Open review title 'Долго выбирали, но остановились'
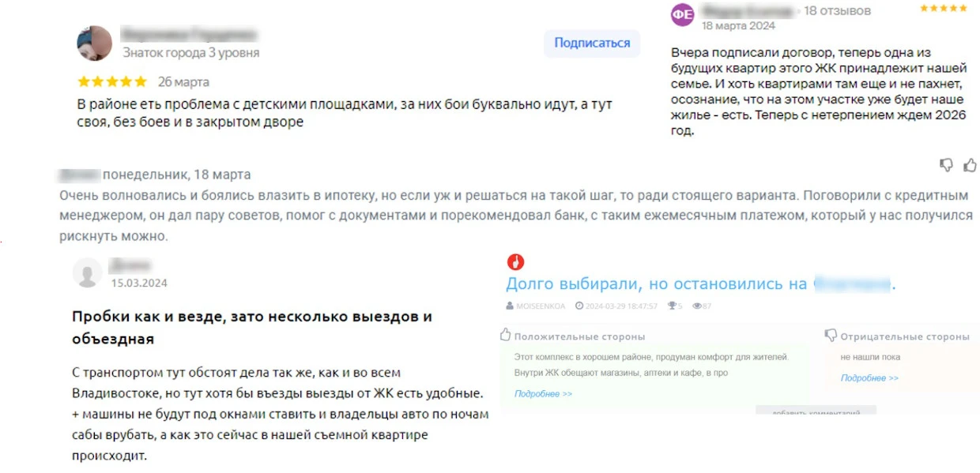The height and width of the screenshot is (473, 980). coord(656,283)
